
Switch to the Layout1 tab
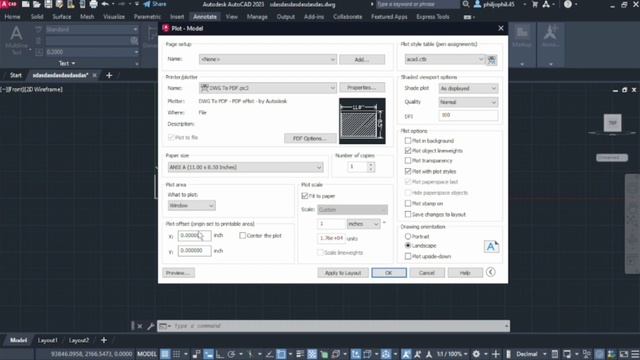coord(48,340)
